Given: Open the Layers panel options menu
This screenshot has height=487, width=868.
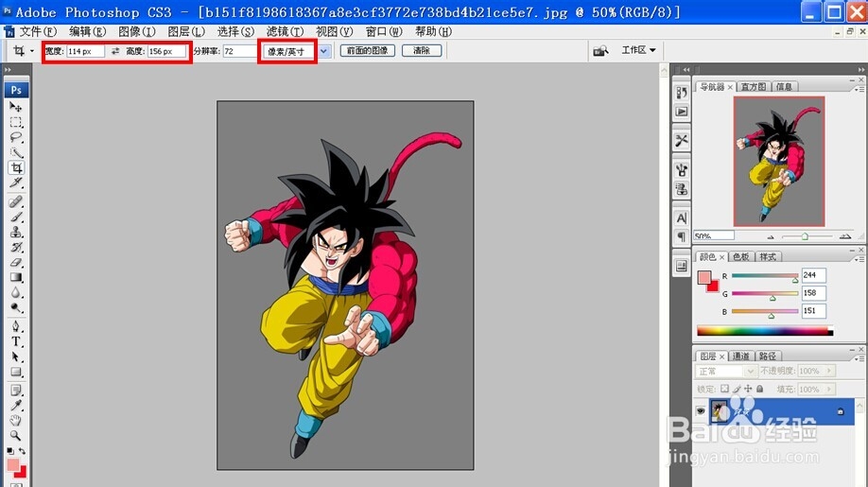Looking at the screenshot, I should 860,358.
